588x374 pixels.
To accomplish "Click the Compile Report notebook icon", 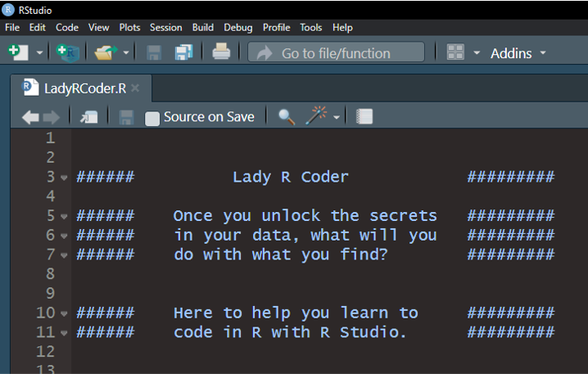I will point(364,116).
